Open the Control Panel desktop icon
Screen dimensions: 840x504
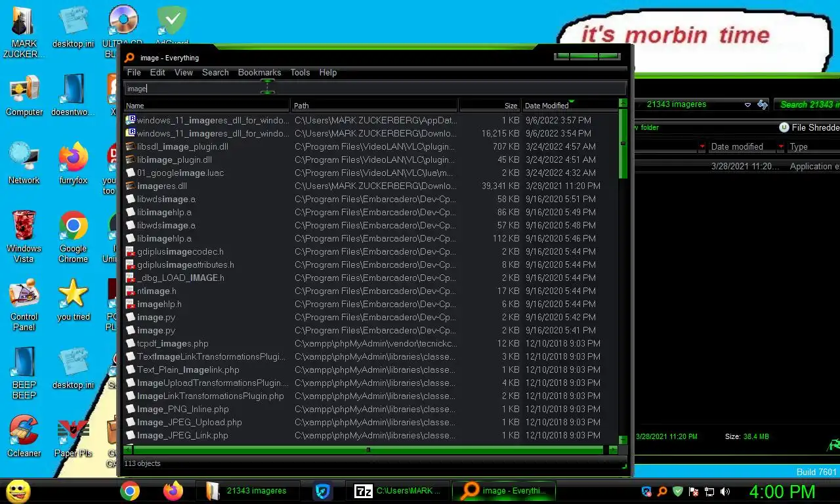tap(24, 305)
